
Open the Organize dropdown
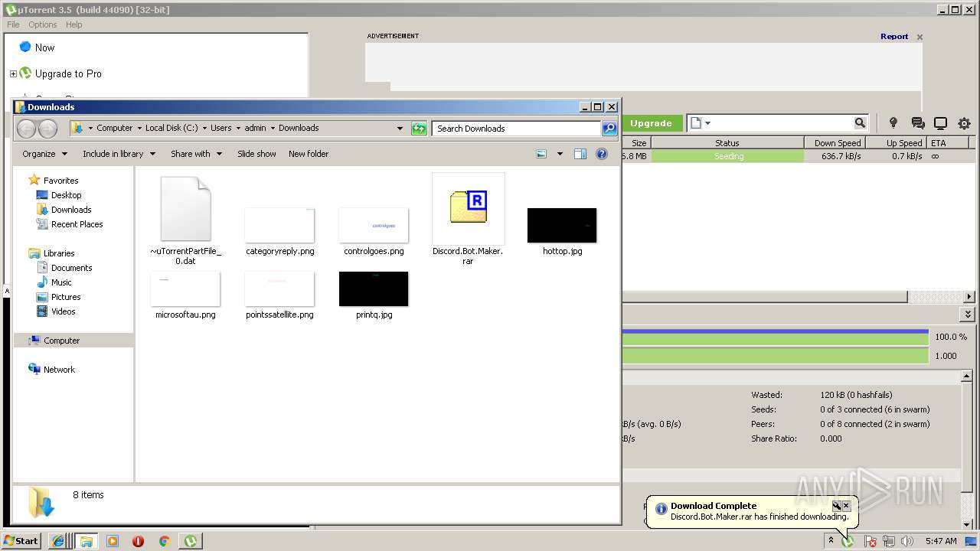pyautogui.click(x=44, y=154)
